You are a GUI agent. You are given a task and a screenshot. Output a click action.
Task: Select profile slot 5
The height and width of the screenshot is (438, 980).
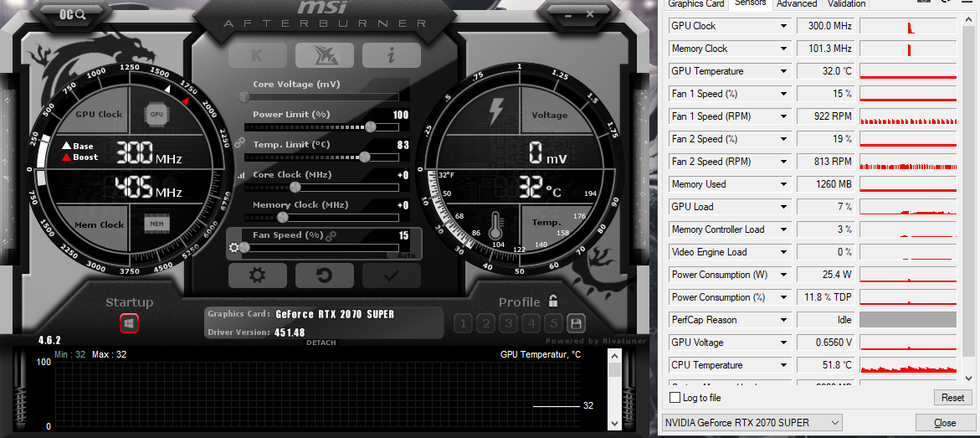(554, 323)
